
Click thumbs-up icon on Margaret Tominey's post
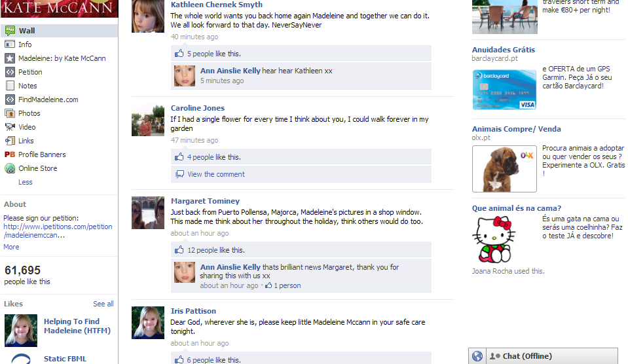(x=179, y=250)
